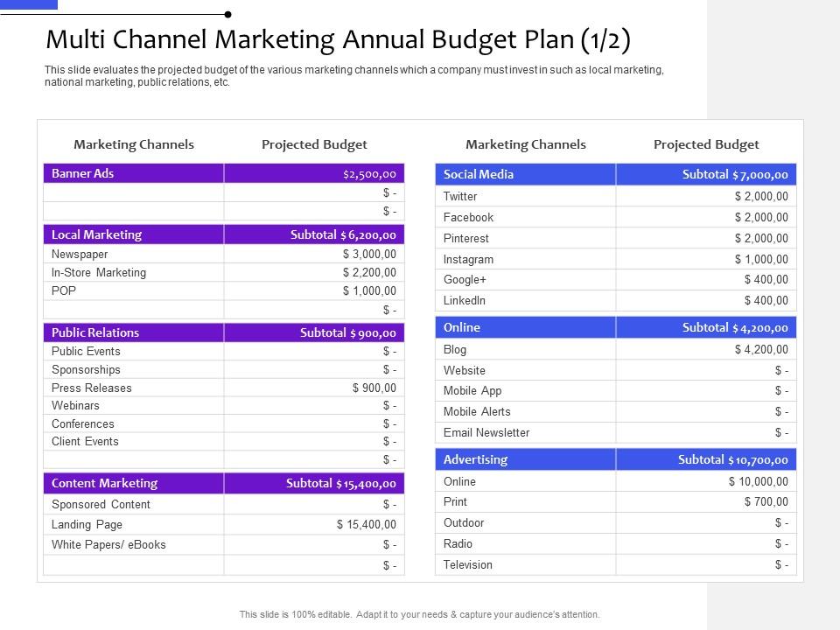Click the Television row label
Image resolution: width=840 pixels, height=630 pixels.
pos(468,564)
